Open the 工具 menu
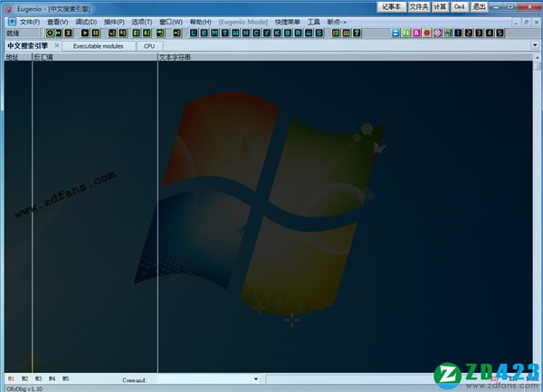The image size is (543, 392). (x=314, y=22)
